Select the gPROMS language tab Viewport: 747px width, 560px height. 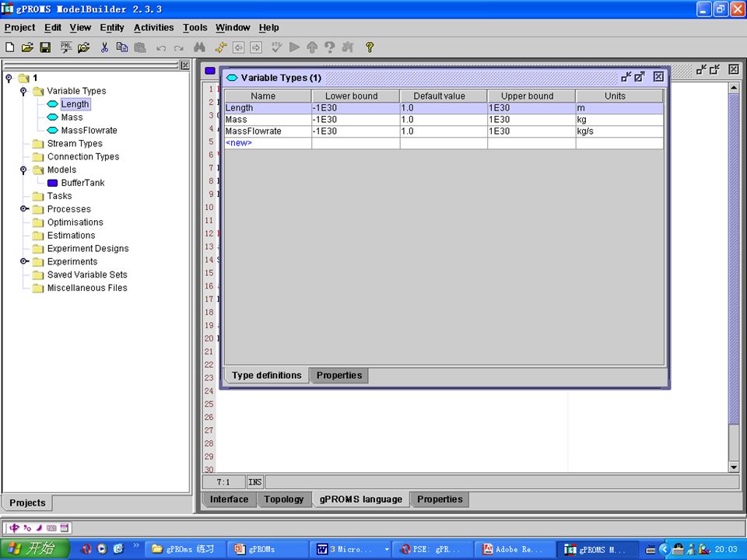pyautogui.click(x=360, y=499)
